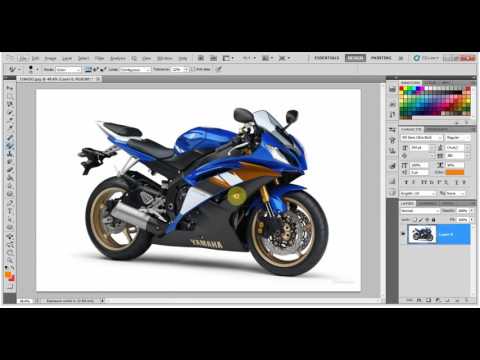This screenshot has width=480, height=360.
Task: Open the font style dropdown
Action: coord(458,137)
